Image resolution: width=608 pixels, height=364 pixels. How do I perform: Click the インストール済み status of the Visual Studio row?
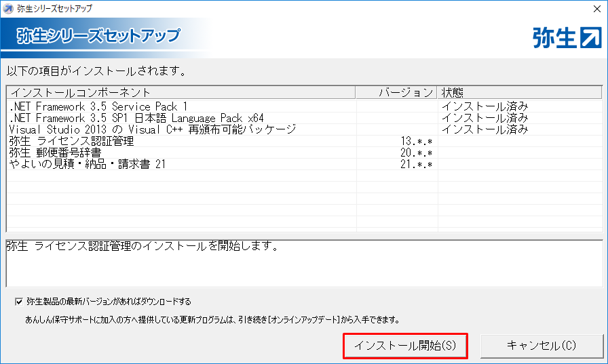484,129
